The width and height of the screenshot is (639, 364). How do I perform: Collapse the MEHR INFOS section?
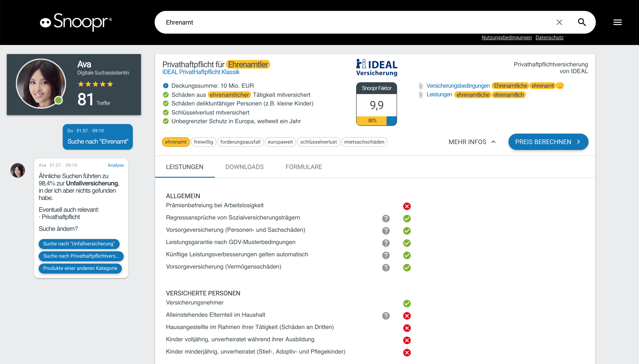tap(472, 142)
